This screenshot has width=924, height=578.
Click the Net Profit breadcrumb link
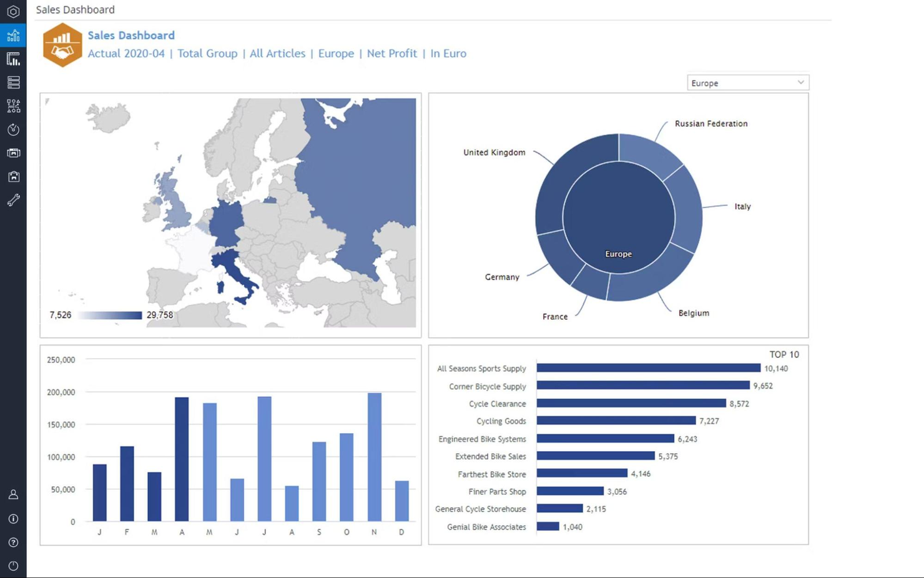click(x=391, y=54)
